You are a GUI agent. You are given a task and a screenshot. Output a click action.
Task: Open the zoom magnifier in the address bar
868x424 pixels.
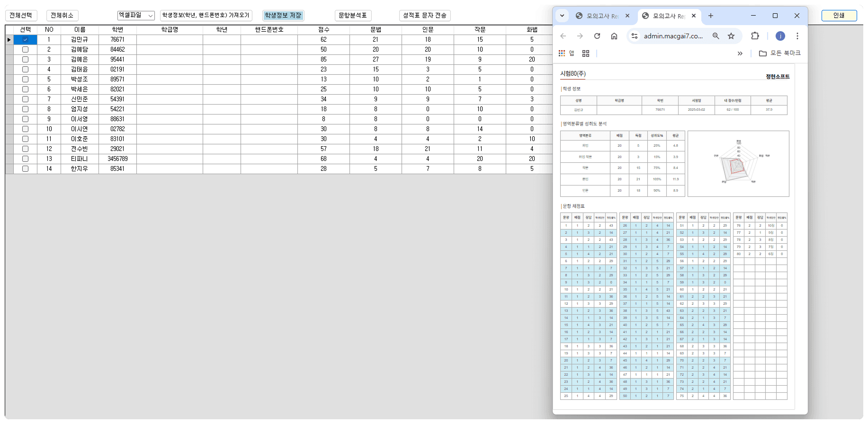click(716, 36)
